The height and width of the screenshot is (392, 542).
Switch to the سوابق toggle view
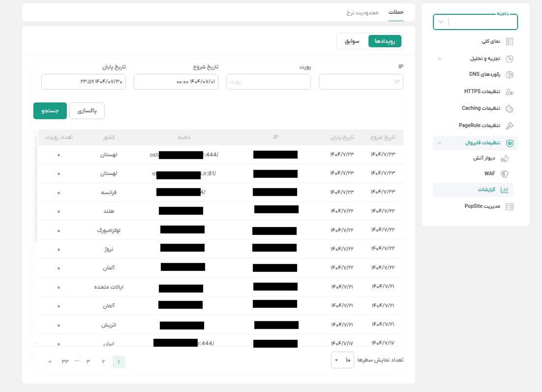[352, 41]
